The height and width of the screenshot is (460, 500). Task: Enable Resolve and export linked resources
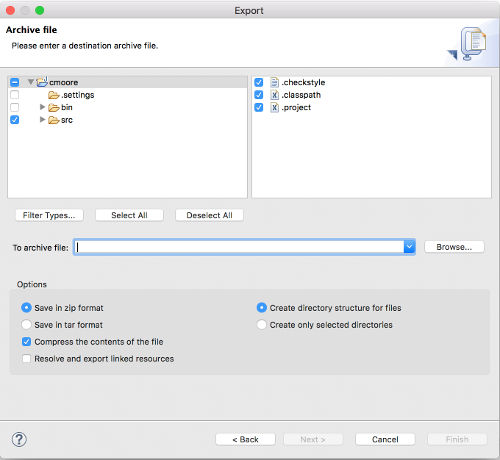click(26, 359)
